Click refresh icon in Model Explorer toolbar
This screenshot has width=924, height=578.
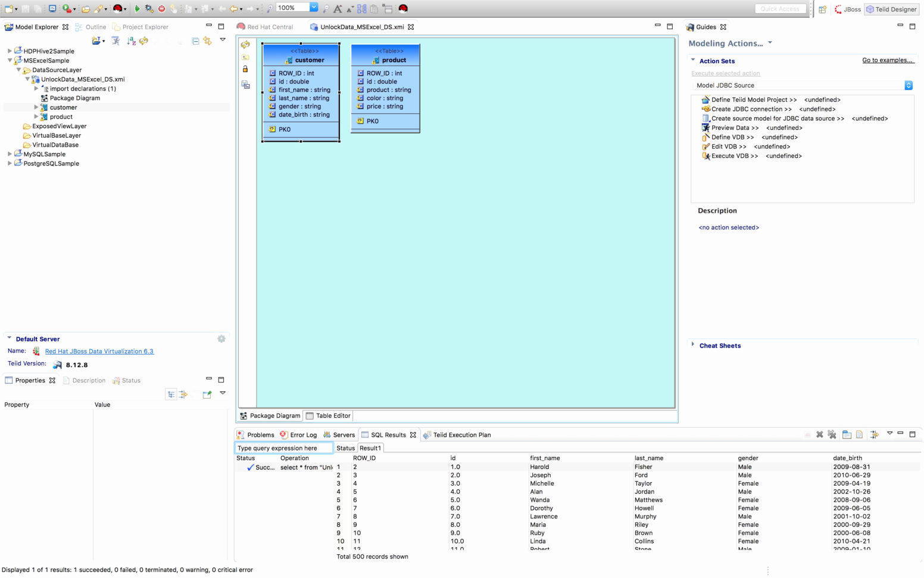(143, 41)
